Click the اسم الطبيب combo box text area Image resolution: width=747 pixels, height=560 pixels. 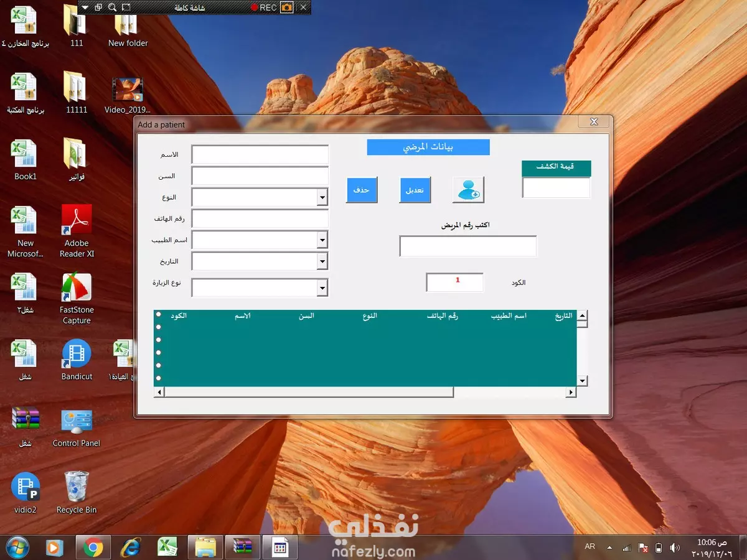click(x=254, y=240)
